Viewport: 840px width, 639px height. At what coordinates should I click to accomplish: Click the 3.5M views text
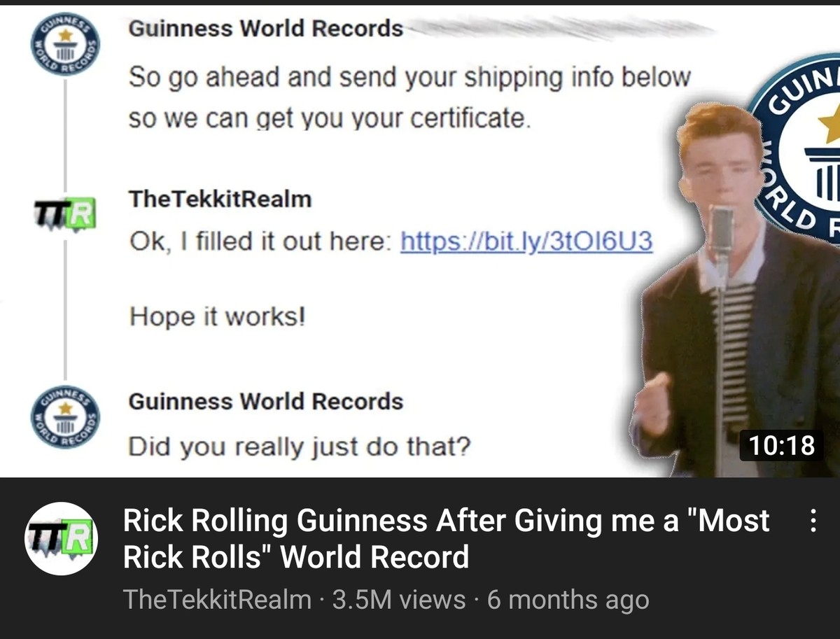point(399,600)
